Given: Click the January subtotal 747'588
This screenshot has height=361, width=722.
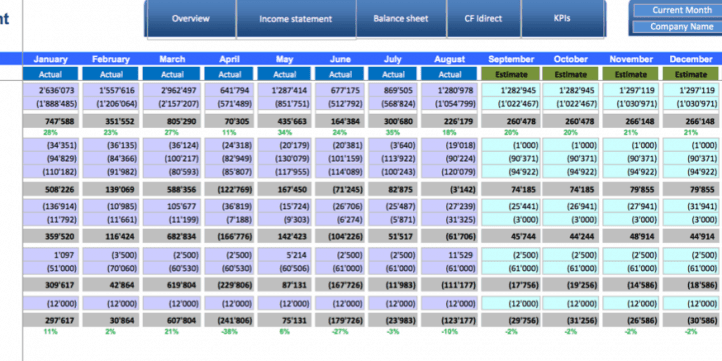Looking at the screenshot, I should pos(51,122).
